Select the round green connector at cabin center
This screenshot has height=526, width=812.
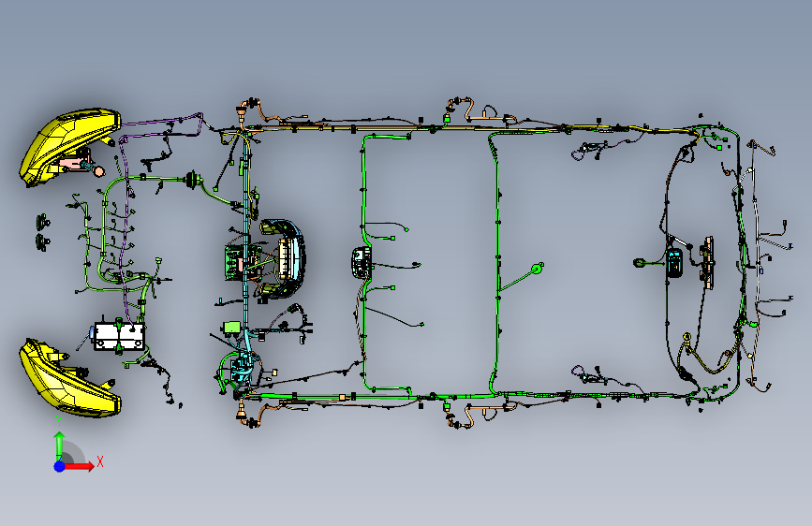(538, 269)
